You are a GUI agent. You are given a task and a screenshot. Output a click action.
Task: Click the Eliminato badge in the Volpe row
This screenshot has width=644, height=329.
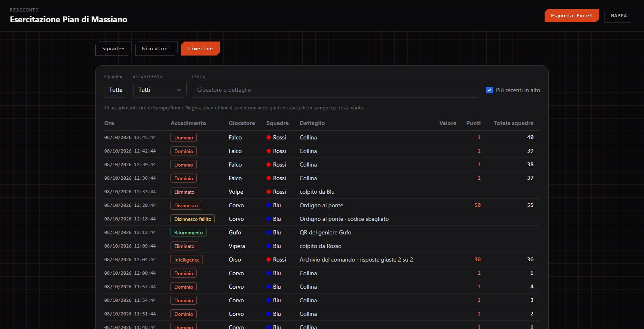point(184,192)
